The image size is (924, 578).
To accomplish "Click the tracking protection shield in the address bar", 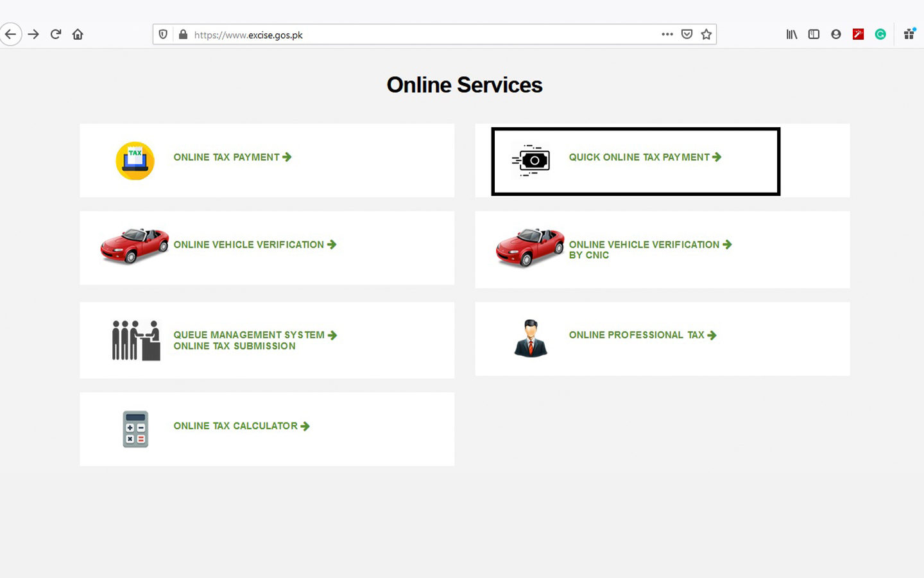I will click(162, 34).
